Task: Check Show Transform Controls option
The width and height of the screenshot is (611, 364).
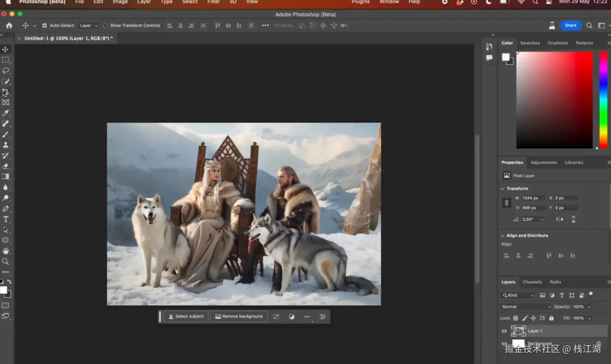Action: pos(105,25)
